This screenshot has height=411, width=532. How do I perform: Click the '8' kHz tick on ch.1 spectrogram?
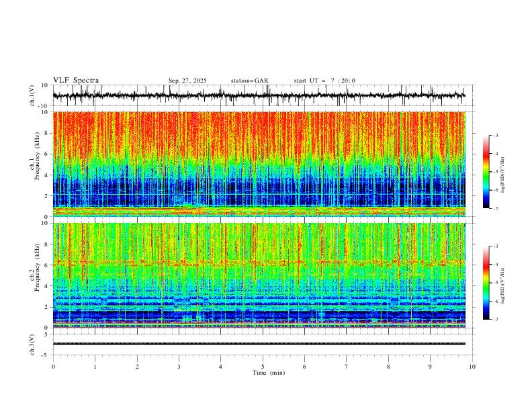click(47, 133)
